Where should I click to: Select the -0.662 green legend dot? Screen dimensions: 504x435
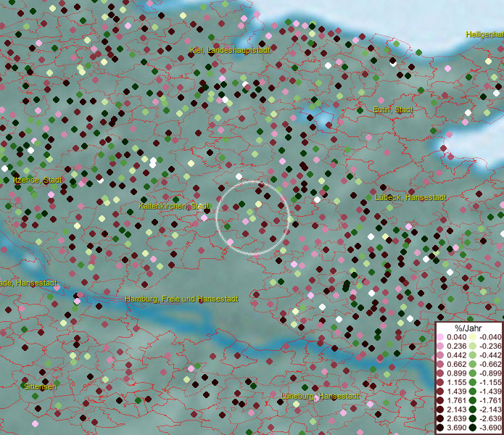point(473,364)
